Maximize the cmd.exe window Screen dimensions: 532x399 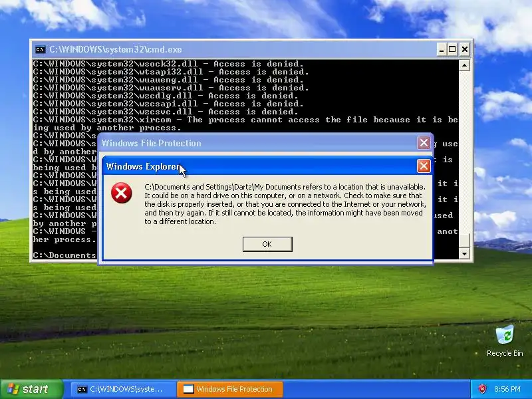click(x=452, y=49)
